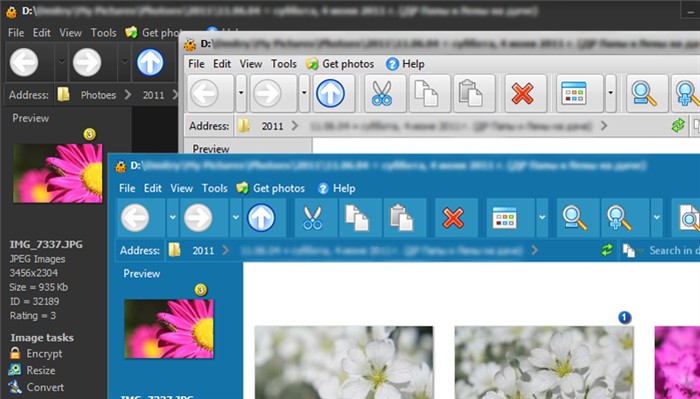Click Back arrow in dark window toolbar

click(x=24, y=62)
